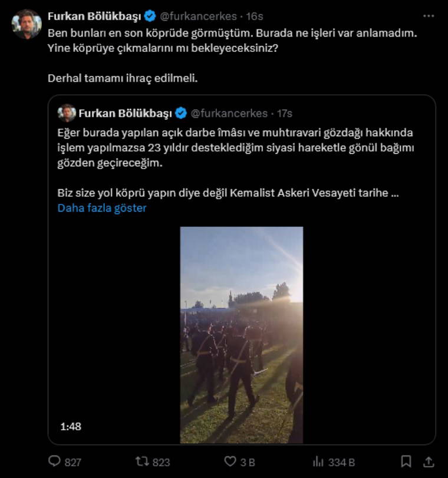Open the top author name Furkan Bölükbaşı

(94, 16)
